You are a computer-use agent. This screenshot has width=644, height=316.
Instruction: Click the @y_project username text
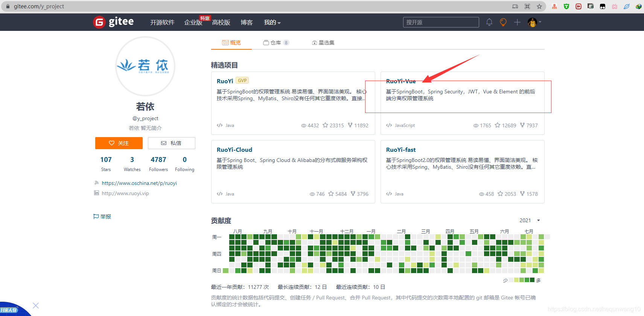tap(145, 118)
